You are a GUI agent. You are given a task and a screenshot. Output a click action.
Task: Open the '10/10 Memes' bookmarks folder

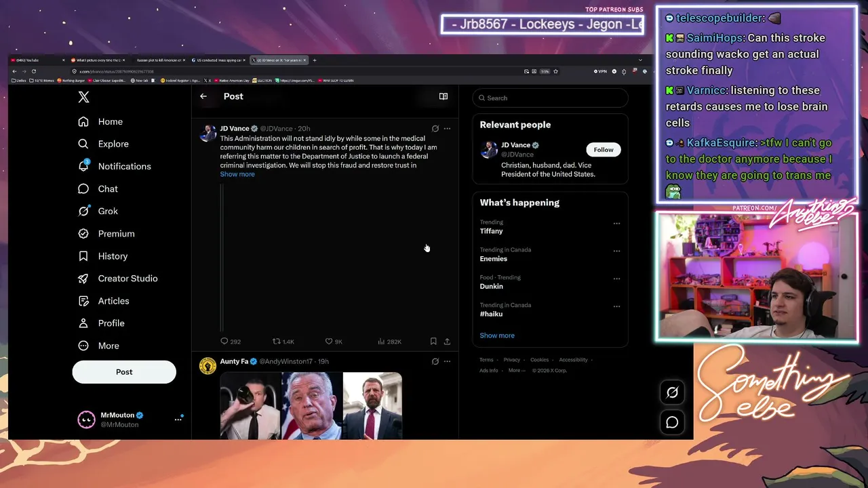click(41, 80)
